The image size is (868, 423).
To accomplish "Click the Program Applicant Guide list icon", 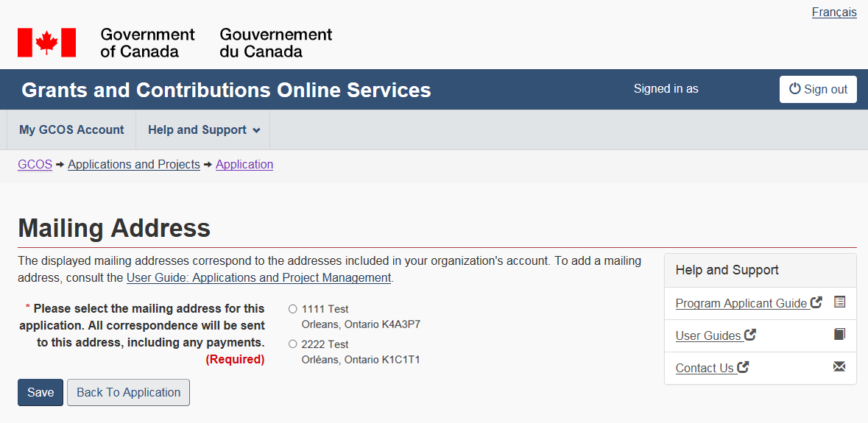I will point(839,302).
